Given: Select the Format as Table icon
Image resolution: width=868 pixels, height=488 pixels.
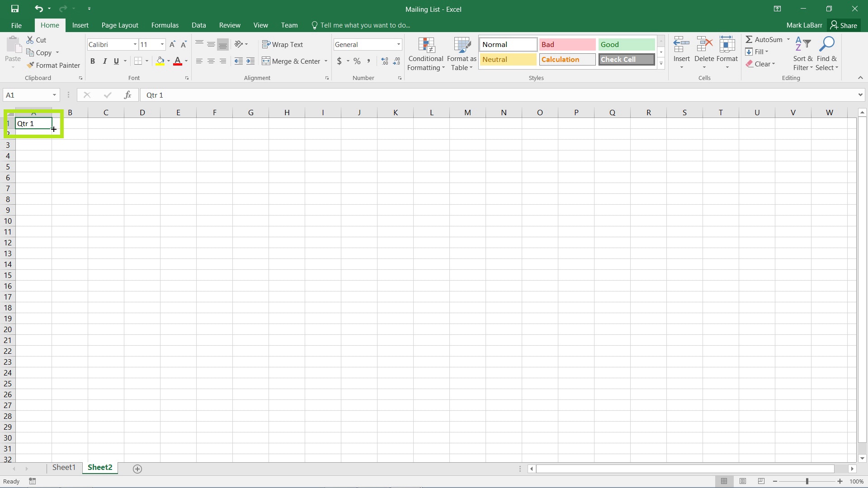Looking at the screenshot, I should (x=462, y=52).
